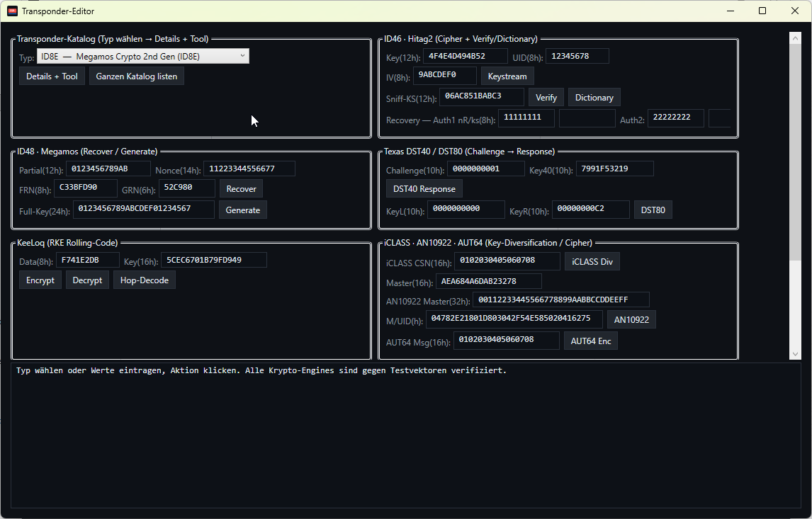
Task: Click the Sniff-KS(12h) input field
Action: 482,97
